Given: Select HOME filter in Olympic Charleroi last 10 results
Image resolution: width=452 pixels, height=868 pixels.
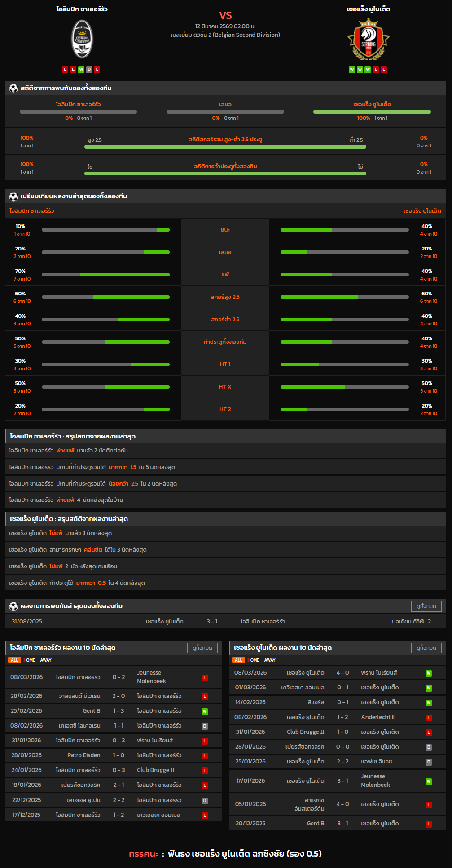Looking at the screenshot, I should coord(29,660).
